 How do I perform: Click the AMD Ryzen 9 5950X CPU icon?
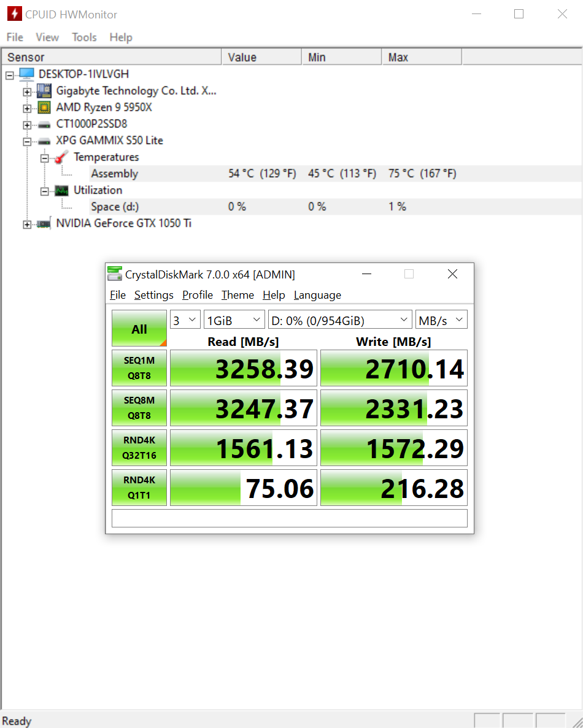click(x=44, y=107)
